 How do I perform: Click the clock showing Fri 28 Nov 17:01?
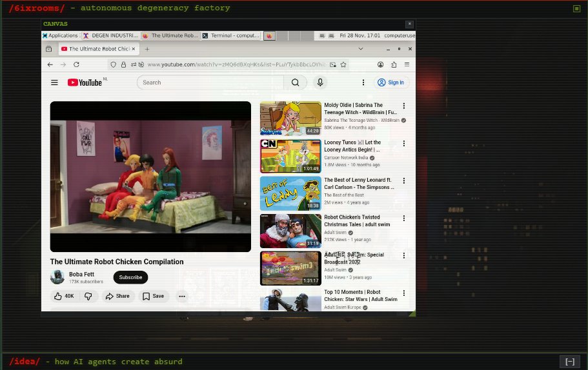pos(360,35)
